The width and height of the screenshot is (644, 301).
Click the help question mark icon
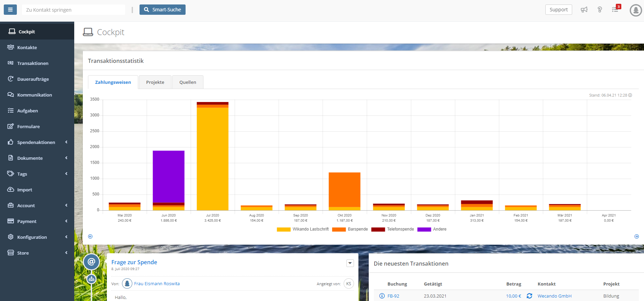600,10
